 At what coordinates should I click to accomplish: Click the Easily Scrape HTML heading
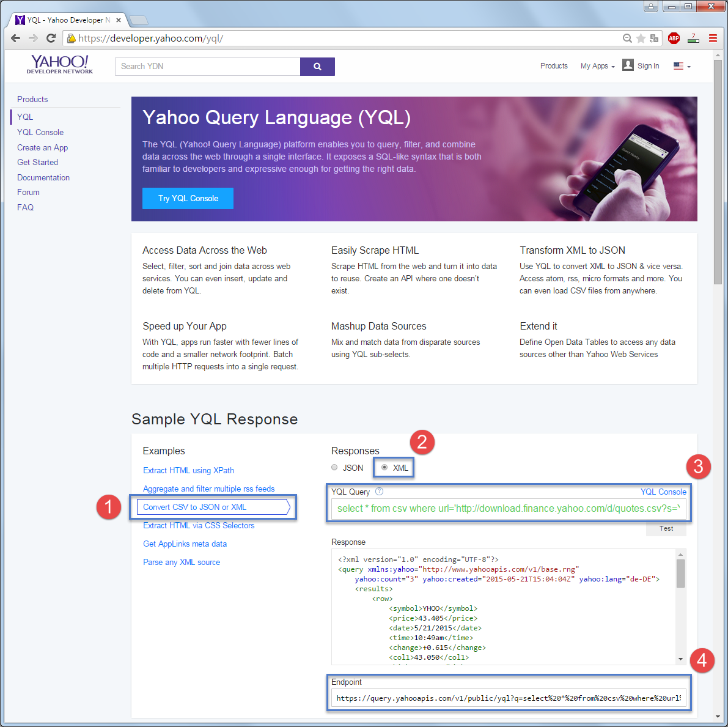tap(375, 251)
